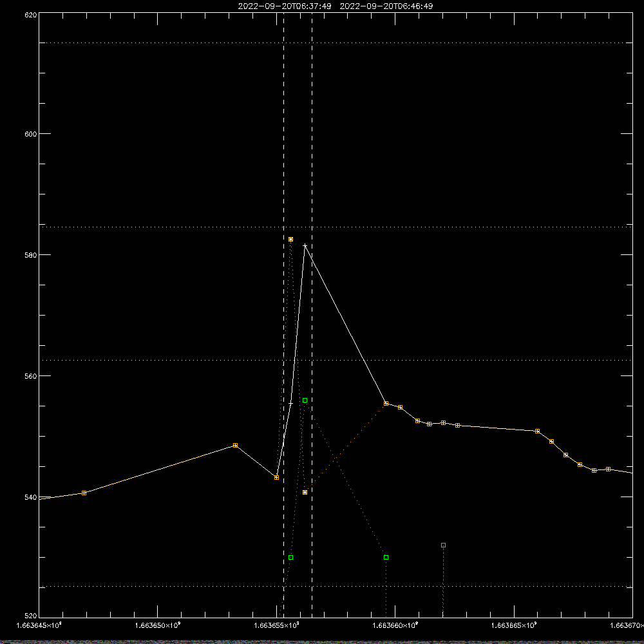Pick the white plus at the white line's peak
The width and height of the screenshot is (644, 644).
305,246
